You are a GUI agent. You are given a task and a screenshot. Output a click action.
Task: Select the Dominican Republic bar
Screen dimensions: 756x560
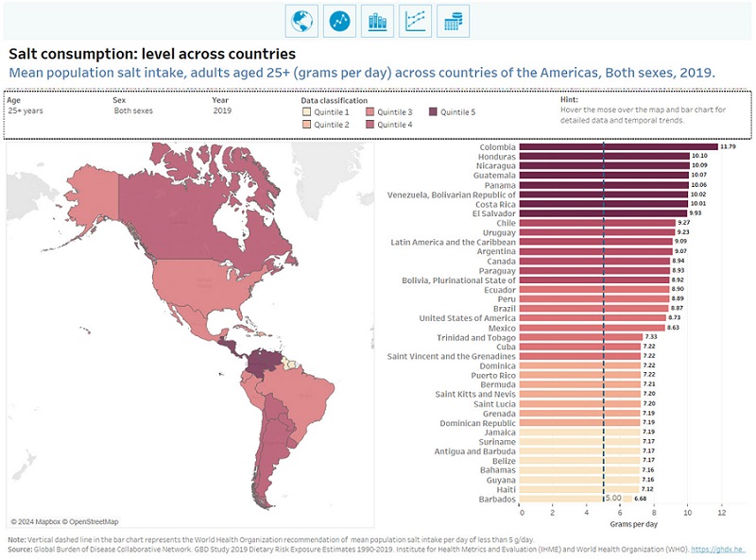tap(580, 423)
